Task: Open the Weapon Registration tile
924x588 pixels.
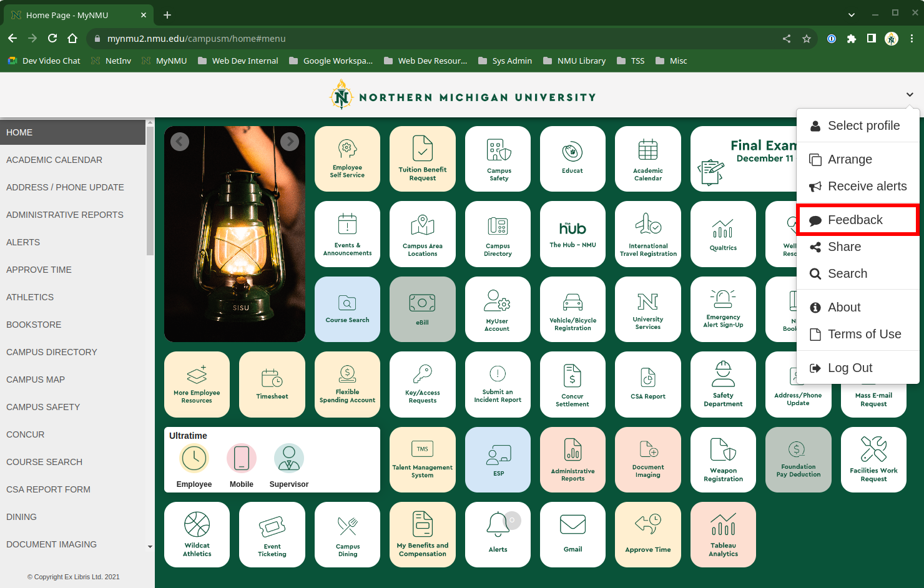Action: click(x=723, y=459)
